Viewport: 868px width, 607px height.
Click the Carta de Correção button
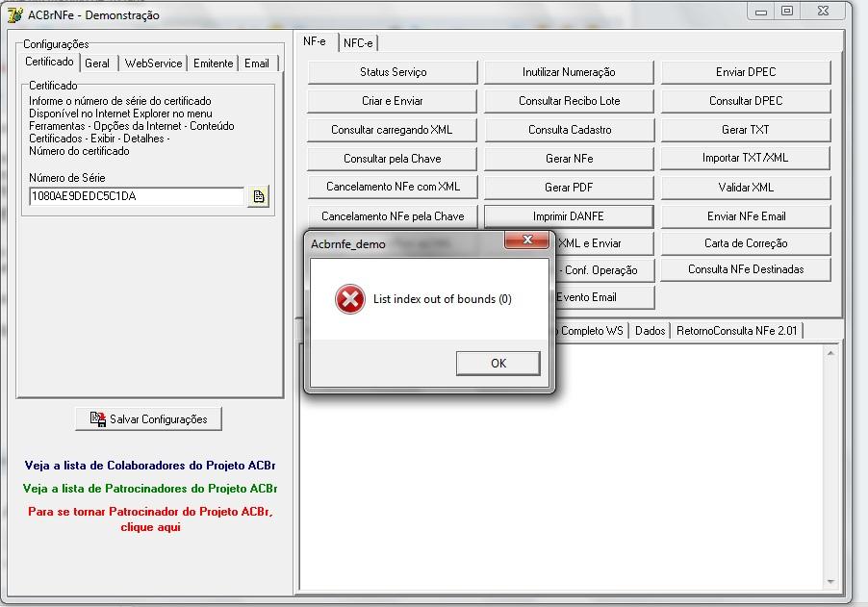click(746, 243)
